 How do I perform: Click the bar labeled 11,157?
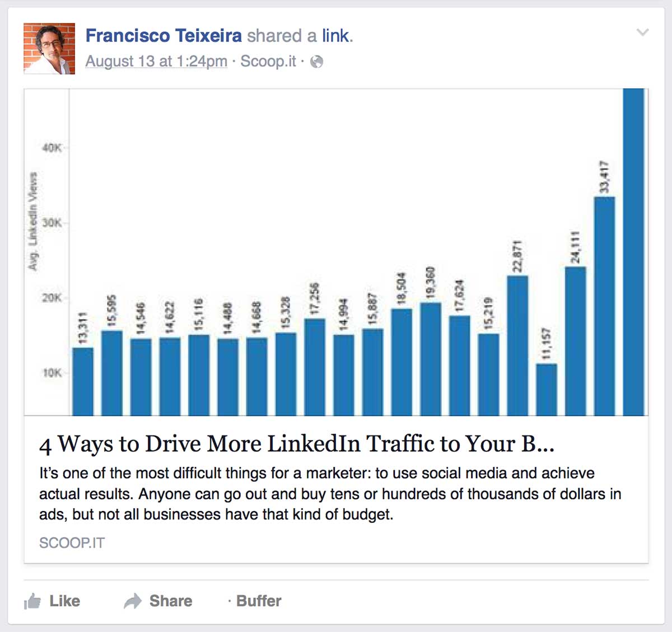tap(546, 390)
